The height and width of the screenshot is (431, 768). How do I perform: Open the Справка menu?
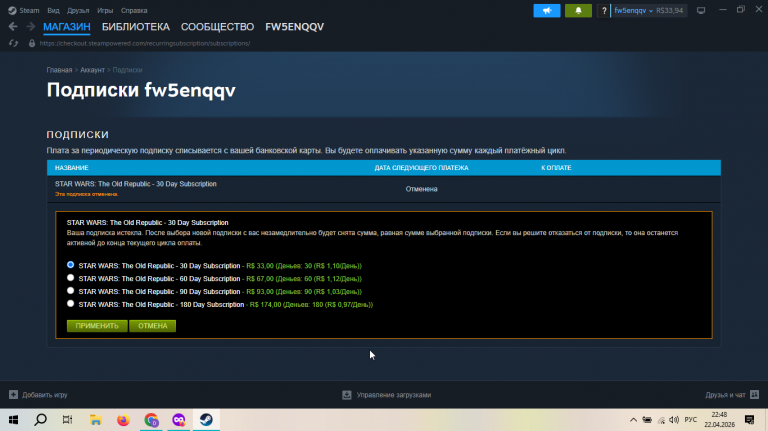coord(134,10)
